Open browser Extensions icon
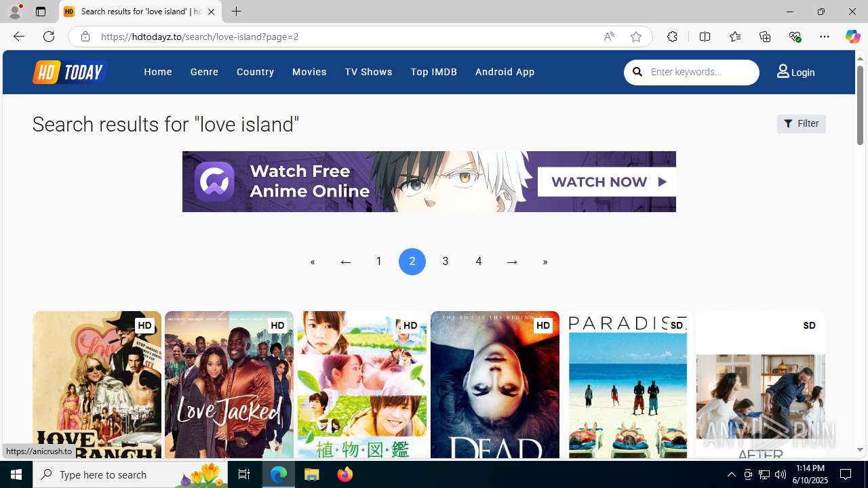The image size is (868, 488). 672,37
